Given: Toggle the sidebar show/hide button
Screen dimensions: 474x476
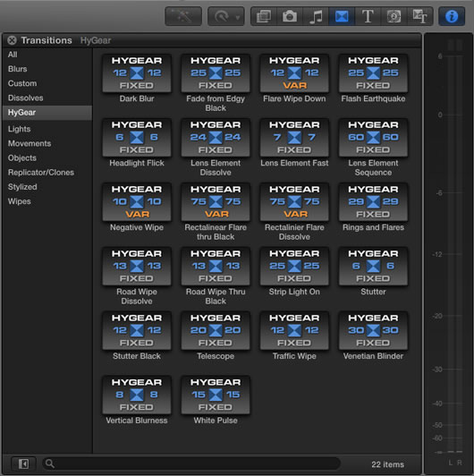Looking at the screenshot, I should coord(23,463).
